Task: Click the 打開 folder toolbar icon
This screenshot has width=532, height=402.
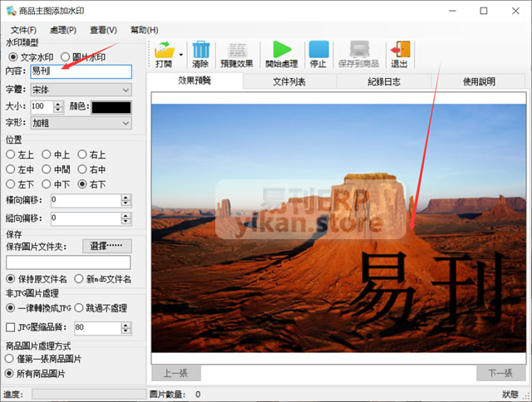Action: click(163, 49)
